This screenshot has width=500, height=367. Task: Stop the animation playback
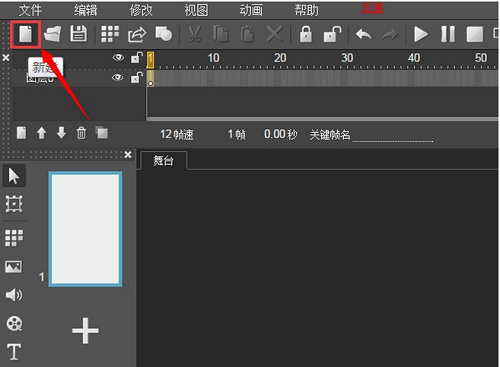(475, 34)
